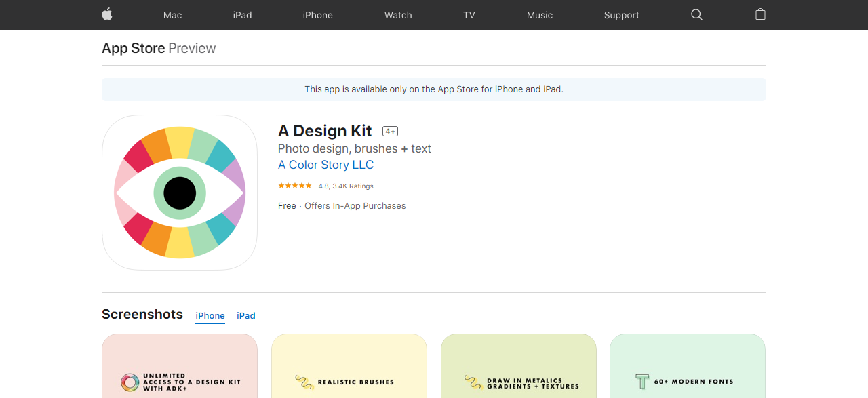The image size is (868, 398).
Task: Open the shopping bag icon
Action: pos(760,14)
